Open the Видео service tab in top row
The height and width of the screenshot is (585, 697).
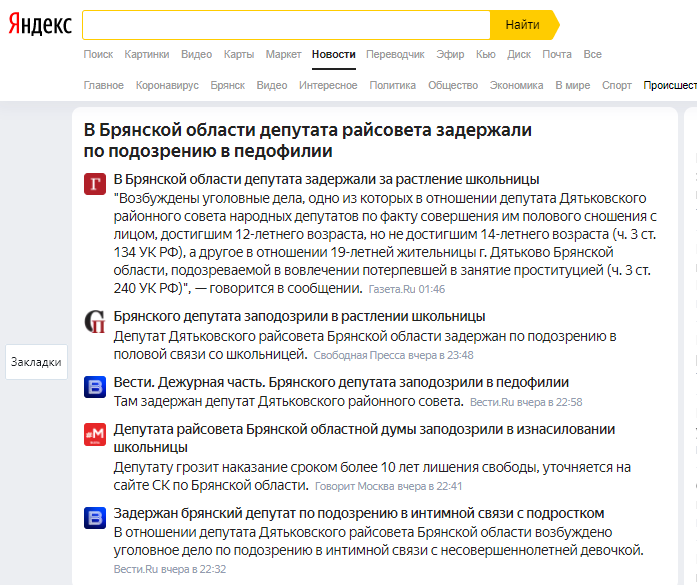click(x=196, y=54)
